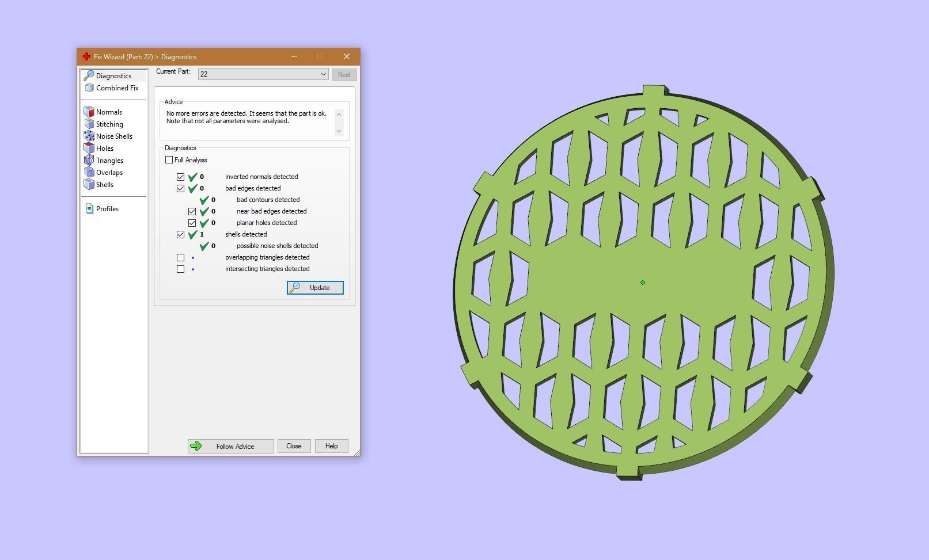
Task: Open the Stitching page icon
Action: (x=89, y=124)
